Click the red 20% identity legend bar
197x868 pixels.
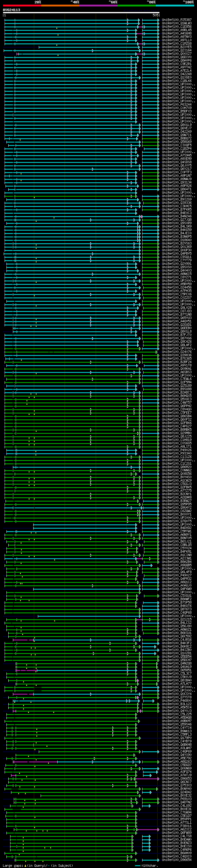pyautogui.click(x=22, y=6)
